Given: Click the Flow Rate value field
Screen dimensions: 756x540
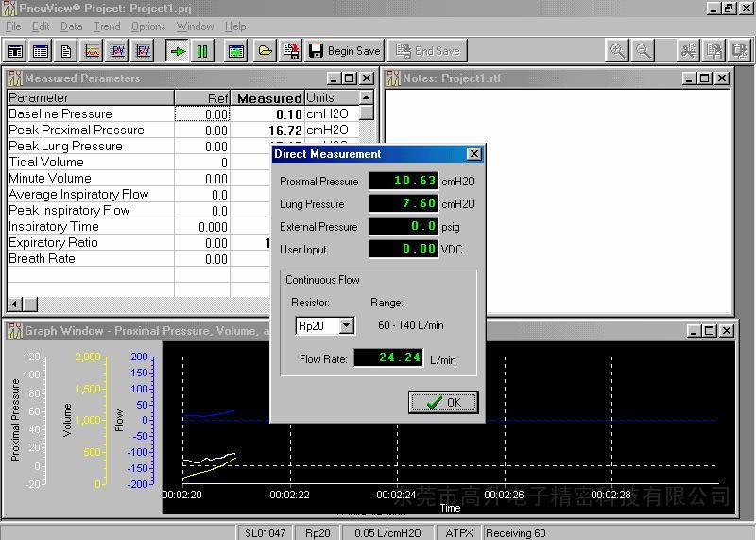Looking at the screenshot, I should tap(388, 358).
